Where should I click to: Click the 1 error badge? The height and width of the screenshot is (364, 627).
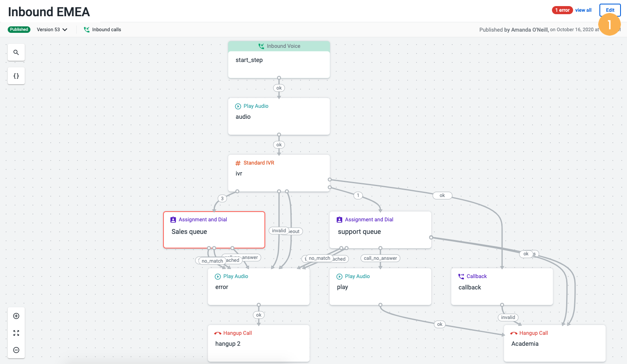coord(562,10)
